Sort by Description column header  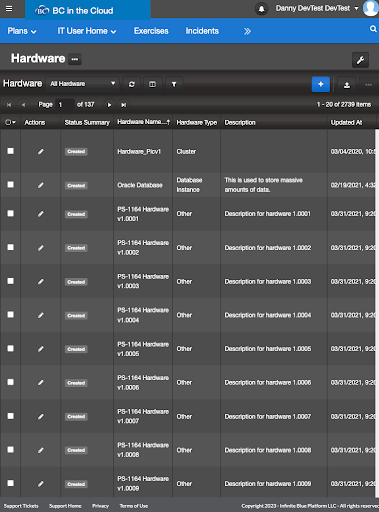tap(240, 123)
